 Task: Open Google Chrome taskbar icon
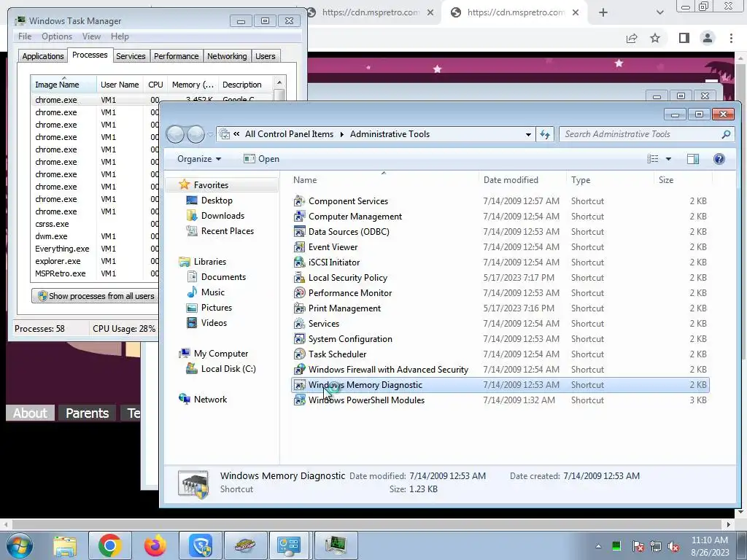point(109,545)
